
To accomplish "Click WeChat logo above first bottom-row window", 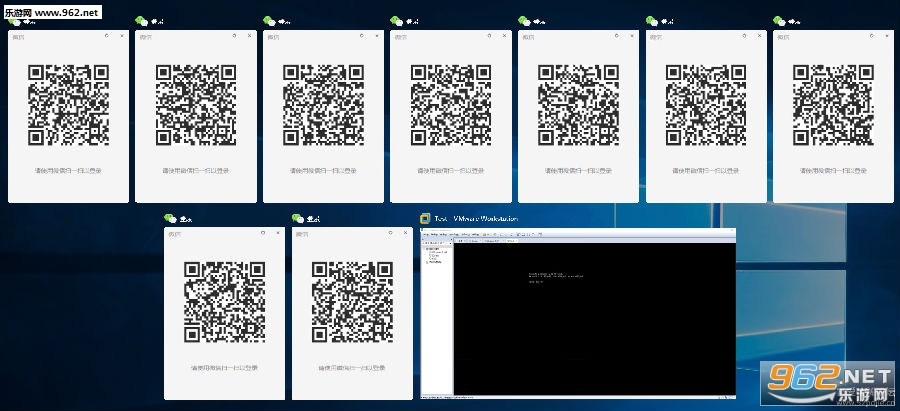I will tap(170, 218).
